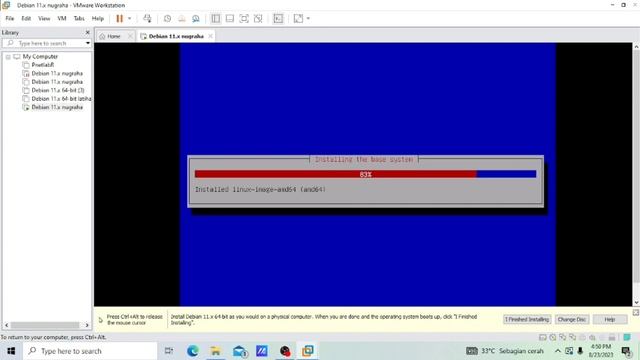This screenshot has height=360, width=640.
Task: Click the library horizontal scrollbar thumb
Action: coord(44,325)
